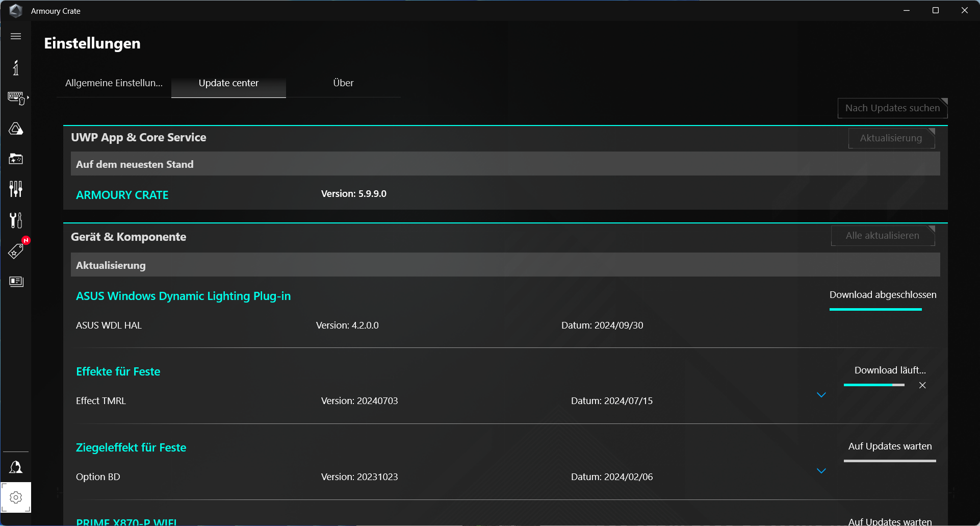Click Datum: 2024/09/30 text
The height and width of the screenshot is (526, 980).
tap(602, 325)
